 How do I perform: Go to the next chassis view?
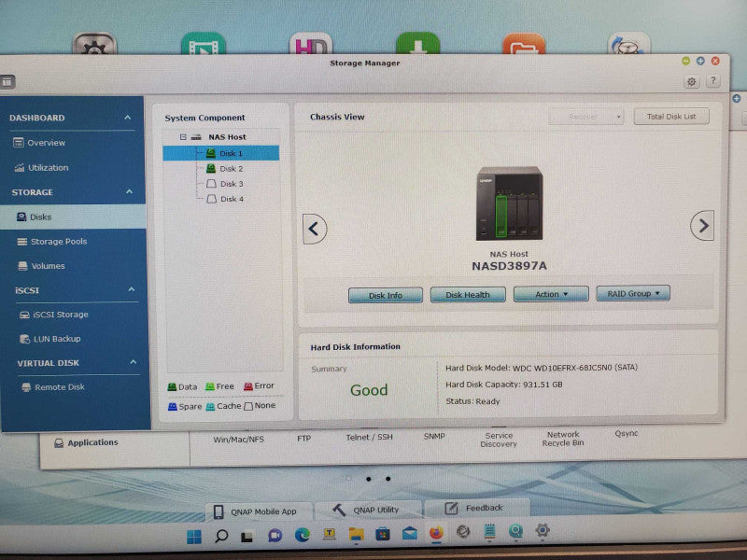pyautogui.click(x=702, y=225)
